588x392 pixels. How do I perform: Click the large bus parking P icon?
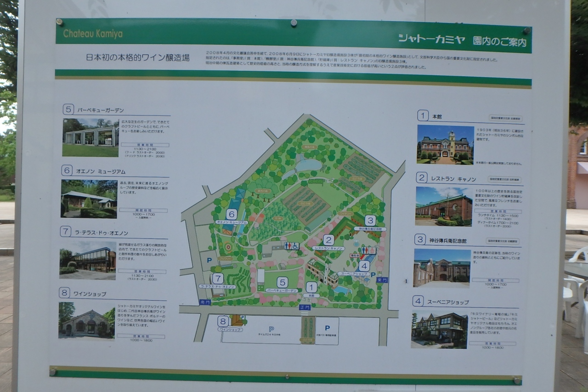pyautogui.click(x=327, y=328)
